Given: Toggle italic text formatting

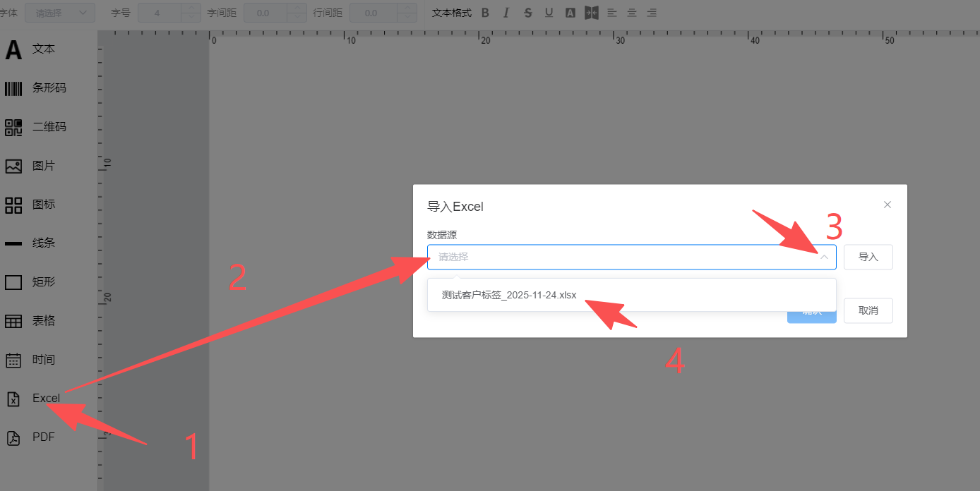Looking at the screenshot, I should [506, 13].
